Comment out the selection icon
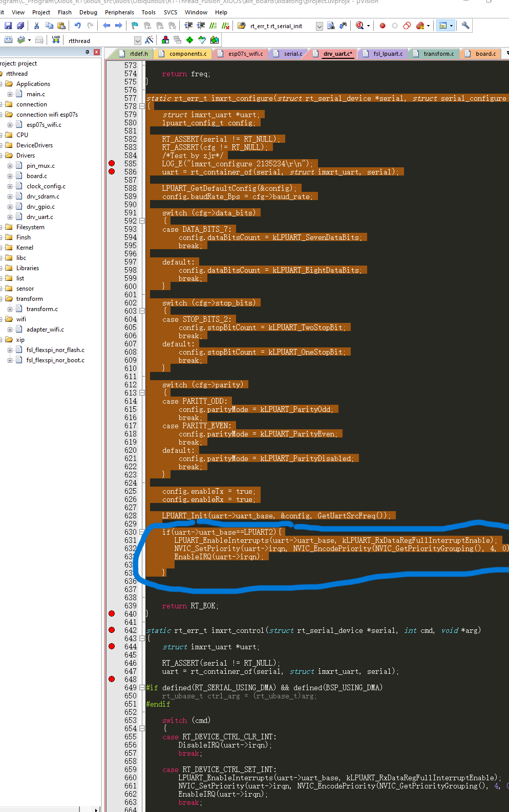 tap(213, 26)
